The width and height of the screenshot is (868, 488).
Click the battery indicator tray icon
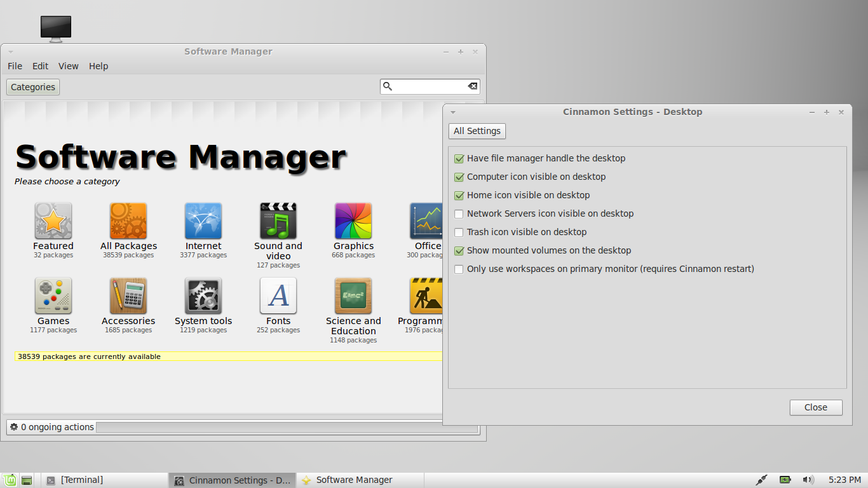click(785, 480)
